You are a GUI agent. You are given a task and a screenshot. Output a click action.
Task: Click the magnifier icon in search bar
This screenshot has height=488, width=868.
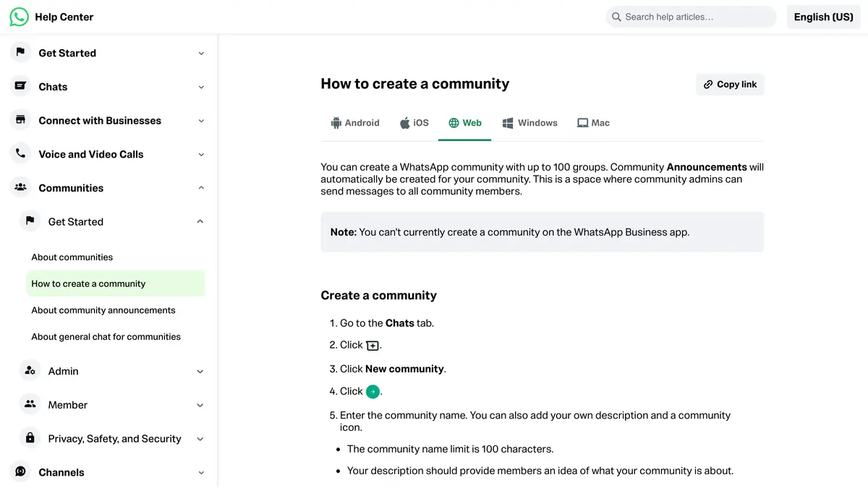616,17
